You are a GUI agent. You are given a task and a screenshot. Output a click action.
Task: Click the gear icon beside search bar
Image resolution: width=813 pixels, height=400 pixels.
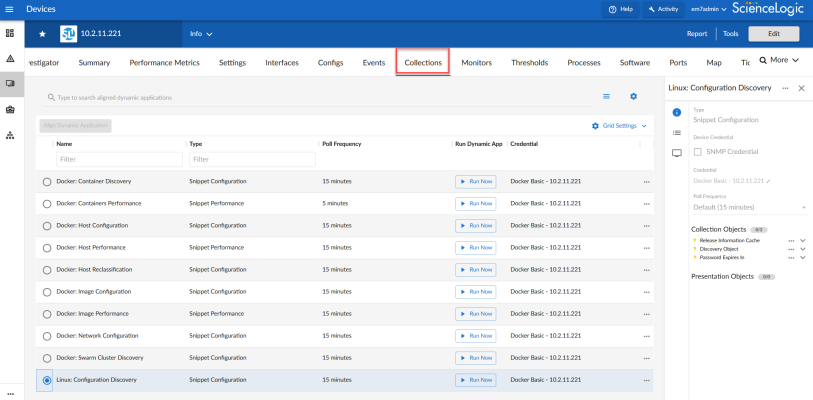point(633,96)
